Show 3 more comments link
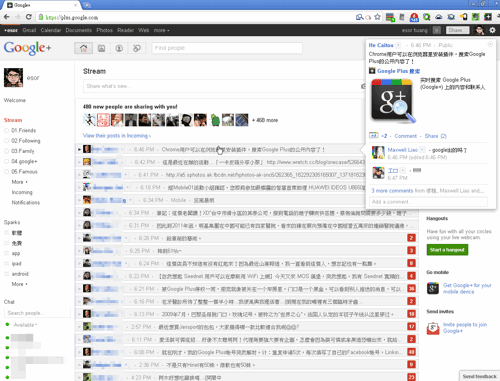The width and height of the screenshot is (500, 381). [392, 191]
